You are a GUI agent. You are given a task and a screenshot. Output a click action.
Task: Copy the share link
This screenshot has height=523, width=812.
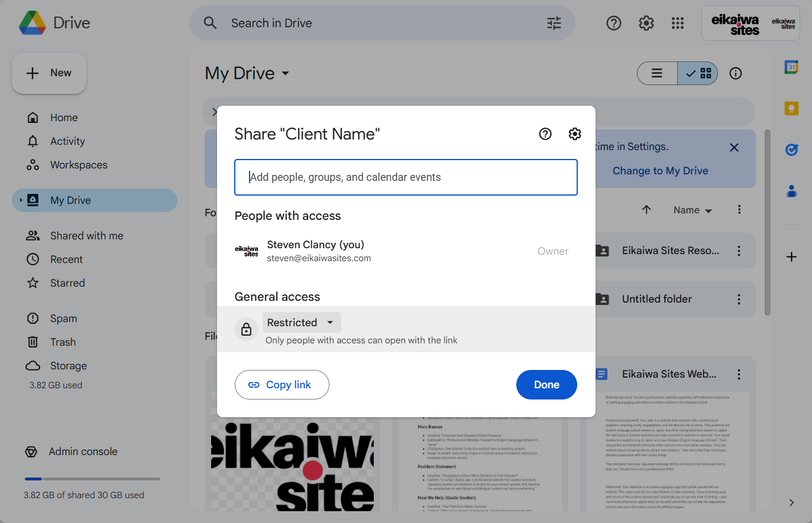282,385
